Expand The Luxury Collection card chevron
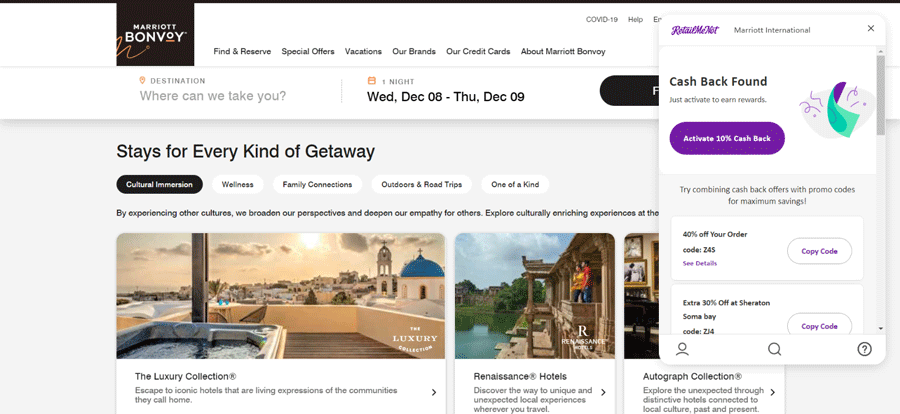The width and height of the screenshot is (900, 414). tap(434, 392)
